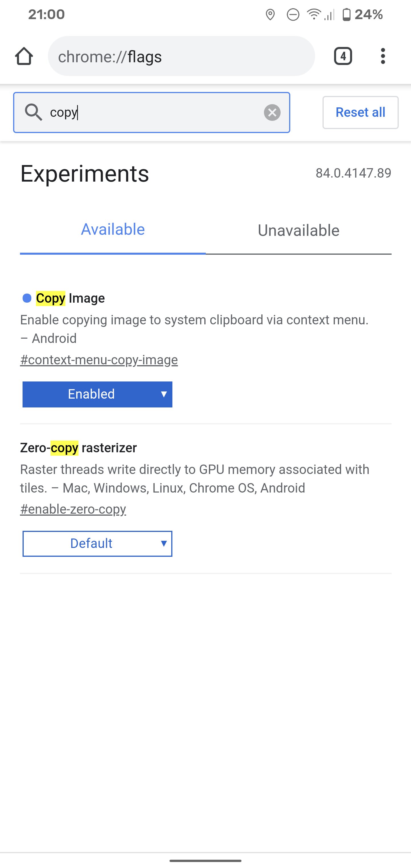The width and height of the screenshot is (411, 868).
Task: Tap the blue dot beside Copy Image
Action: point(27,298)
